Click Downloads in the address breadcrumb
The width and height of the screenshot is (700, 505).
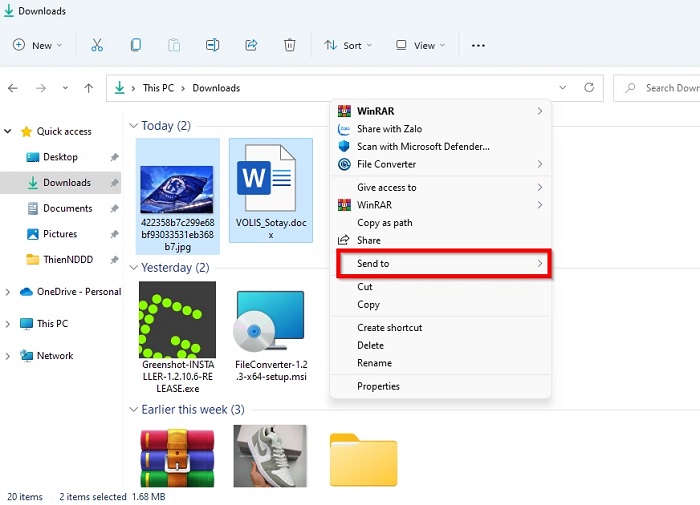click(216, 88)
